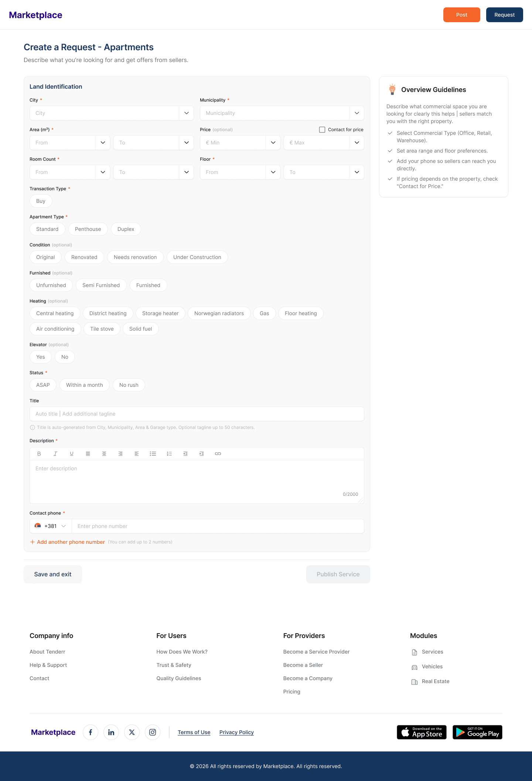Insert bulleted list in description
This screenshot has height=781, width=532.
[153, 454]
